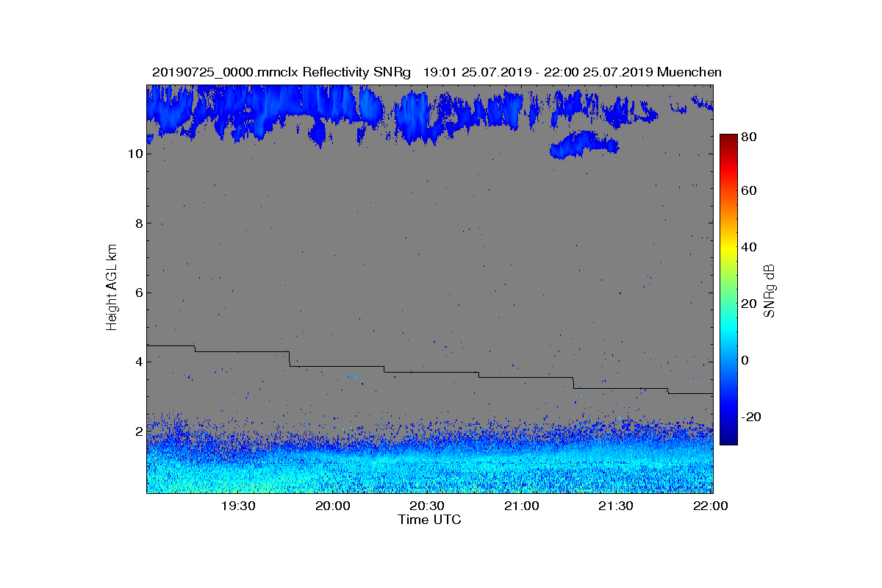Click the 21:30 time tick label

pos(616,506)
